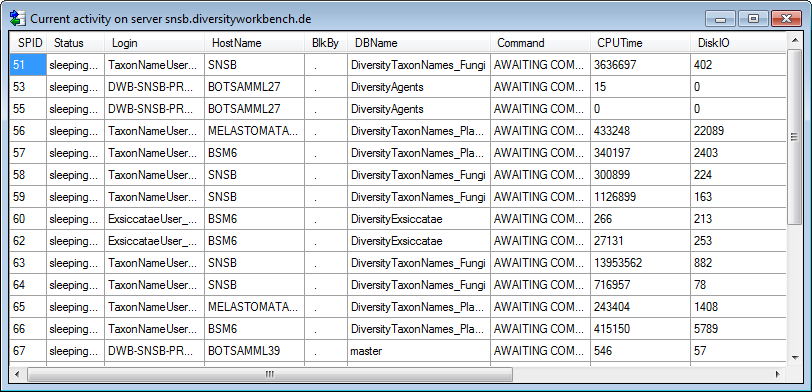Viewport: 812px width, 392px height.
Task: Click the BlkBy column header
Action: [326, 43]
